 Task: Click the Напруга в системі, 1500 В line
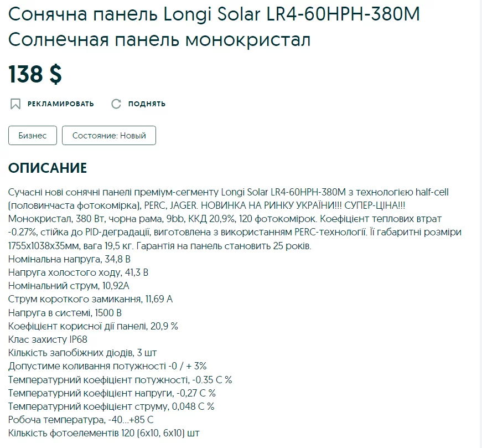tap(65, 313)
